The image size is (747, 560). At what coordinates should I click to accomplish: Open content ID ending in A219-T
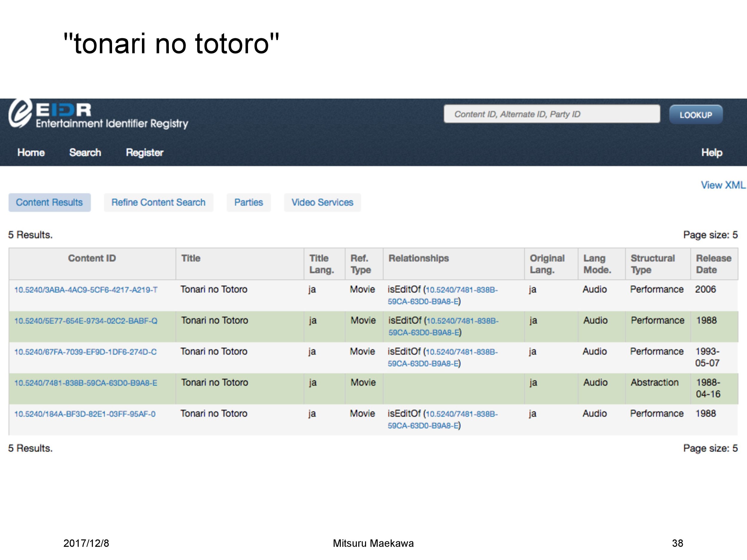click(x=86, y=290)
